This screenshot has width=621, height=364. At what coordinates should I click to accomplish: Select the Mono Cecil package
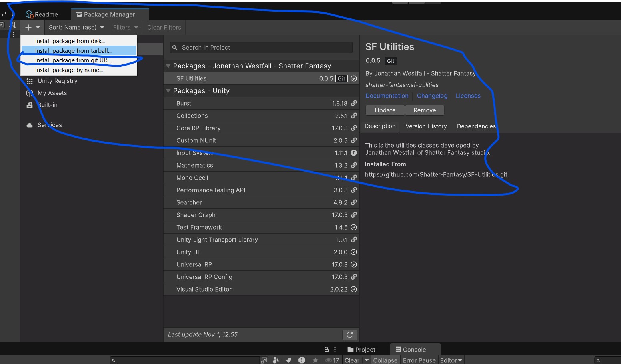click(x=261, y=178)
